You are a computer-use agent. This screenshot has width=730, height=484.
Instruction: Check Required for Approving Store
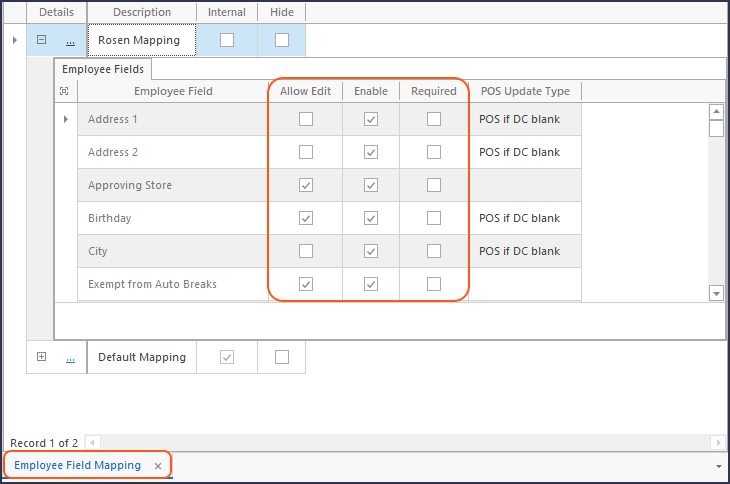(x=433, y=185)
